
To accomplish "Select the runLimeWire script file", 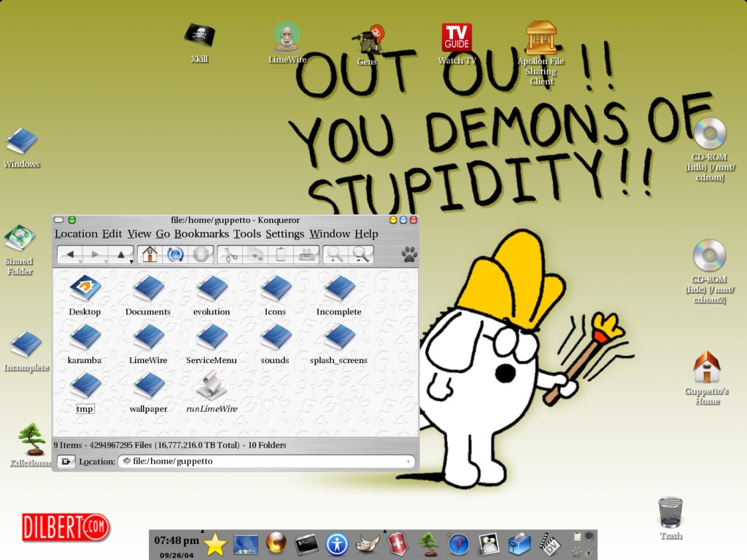I will click(x=212, y=392).
